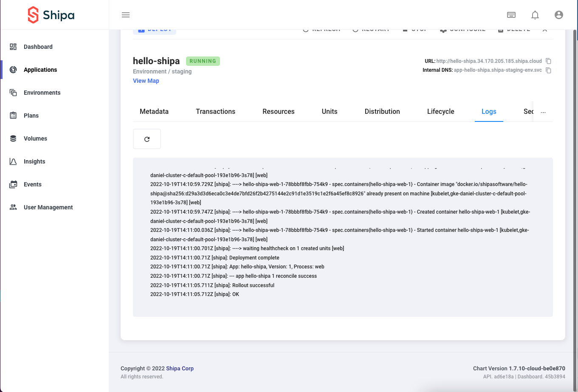
Task: Click the 'Created container hello-shipa-web-1' log entry
Action: (x=340, y=217)
